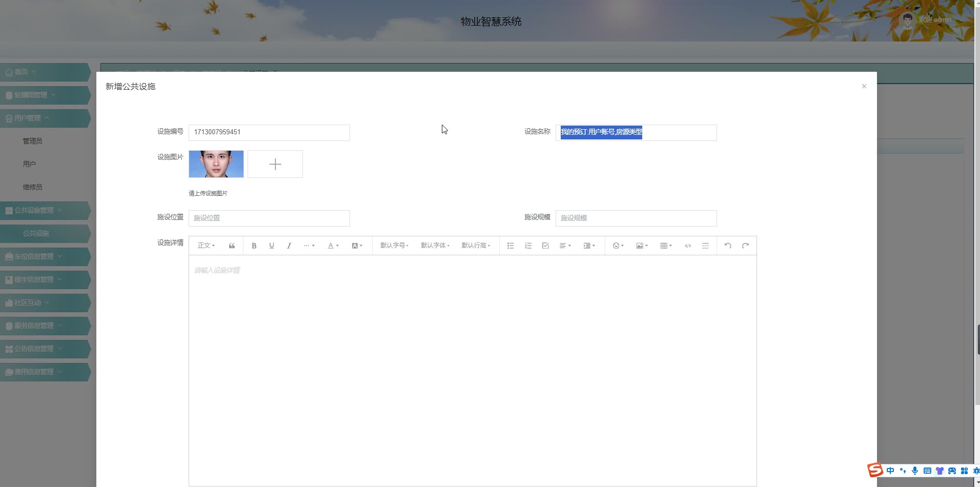Expand the 公告信息管理 sidebar menu
980x487 pixels.
click(45, 349)
